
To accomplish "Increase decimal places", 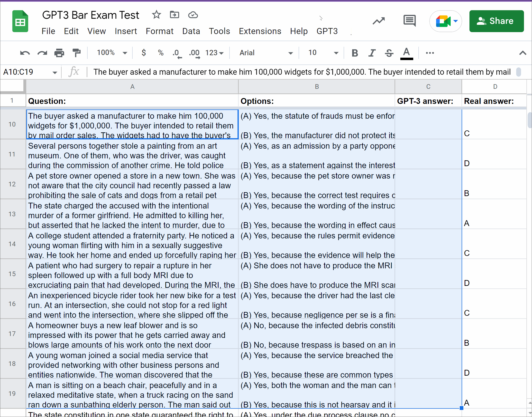I will coord(194,54).
